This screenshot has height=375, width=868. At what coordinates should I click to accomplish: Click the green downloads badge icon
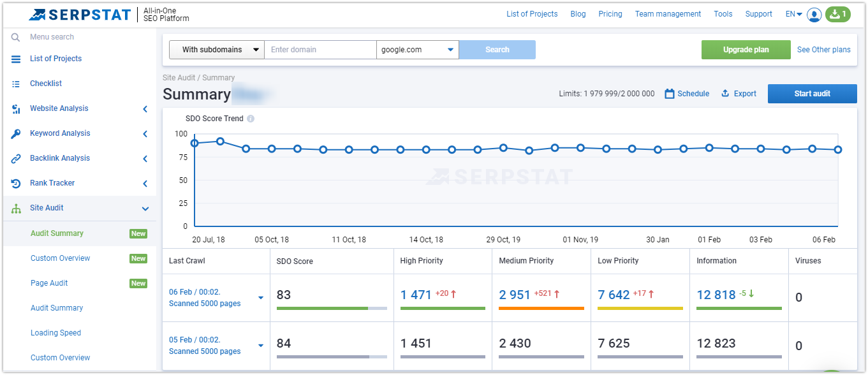(x=837, y=14)
